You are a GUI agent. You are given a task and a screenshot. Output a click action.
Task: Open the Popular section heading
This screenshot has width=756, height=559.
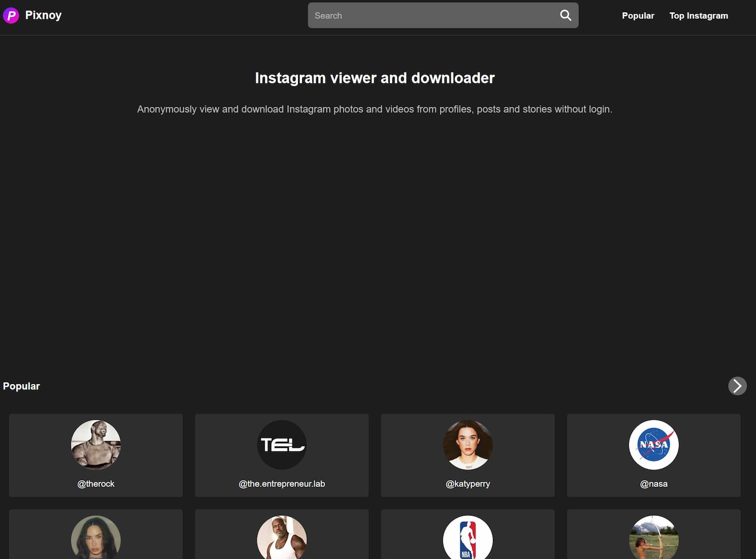coord(21,386)
